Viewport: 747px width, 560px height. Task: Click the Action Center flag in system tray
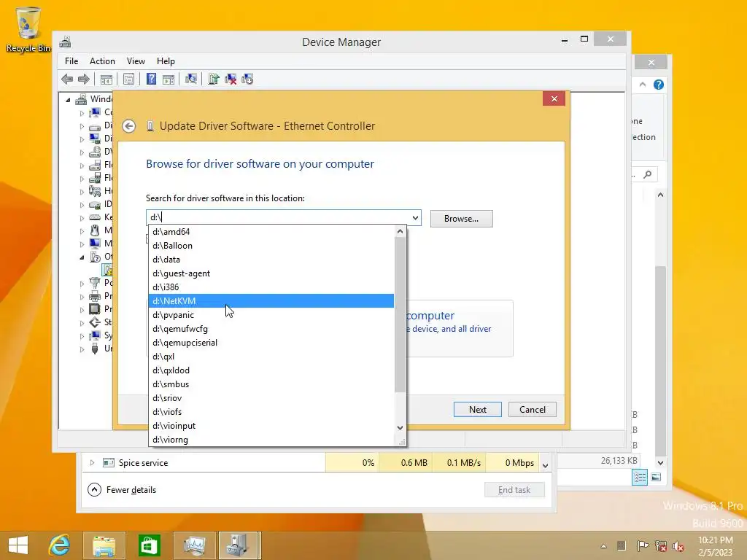(x=642, y=545)
